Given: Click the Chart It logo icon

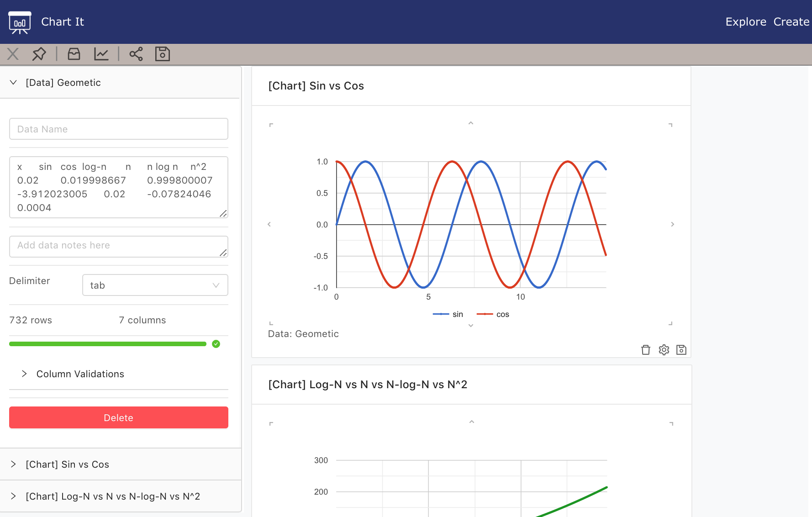Looking at the screenshot, I should pos(19,21).
